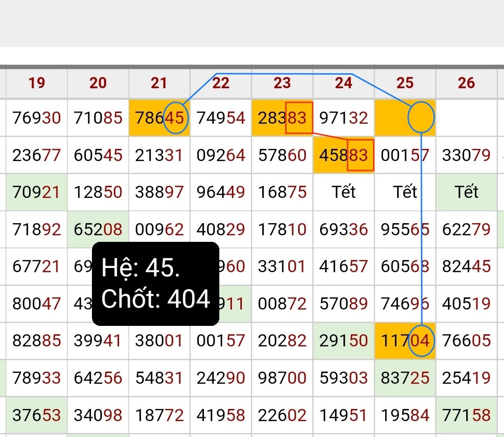Click the highlighted cell 28383
This screenshot has height=437, width=504.
[x=282, y=118]
